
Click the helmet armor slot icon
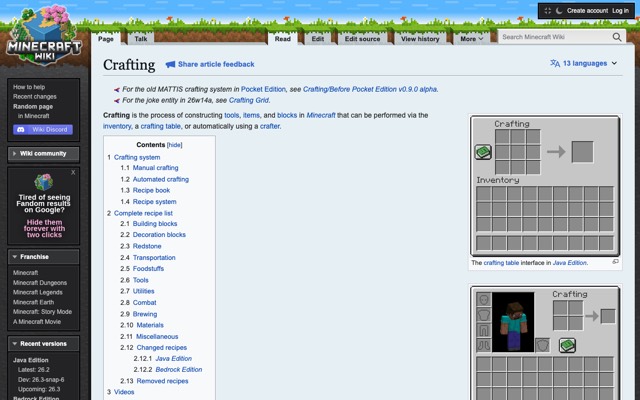click(x=484, y=300)
